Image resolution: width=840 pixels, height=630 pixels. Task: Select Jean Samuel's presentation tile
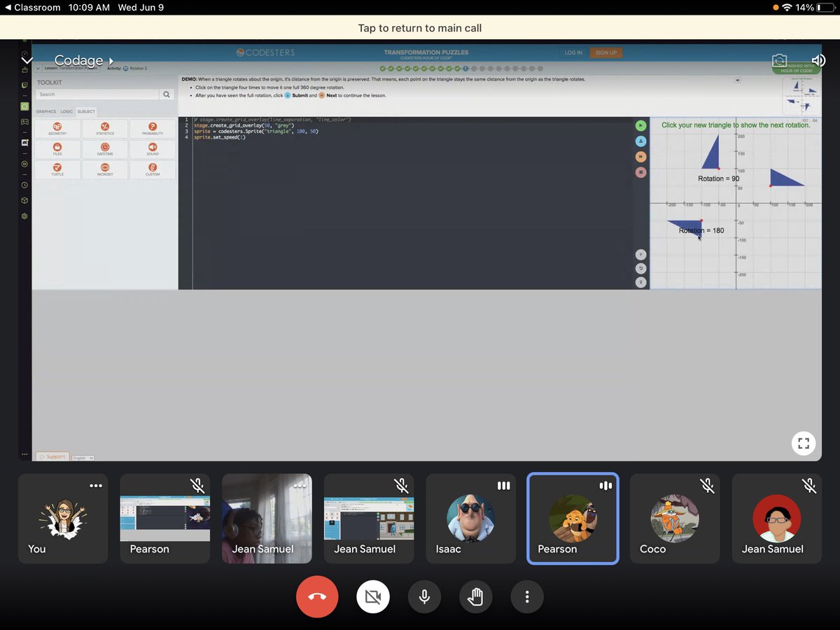369,519
